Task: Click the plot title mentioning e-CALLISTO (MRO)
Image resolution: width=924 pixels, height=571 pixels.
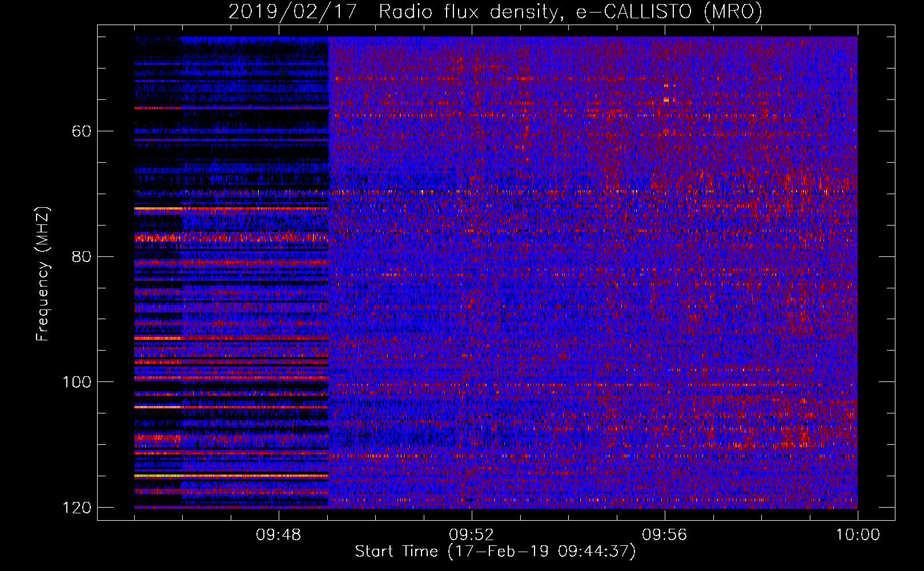Action: (x=495, y=11)
